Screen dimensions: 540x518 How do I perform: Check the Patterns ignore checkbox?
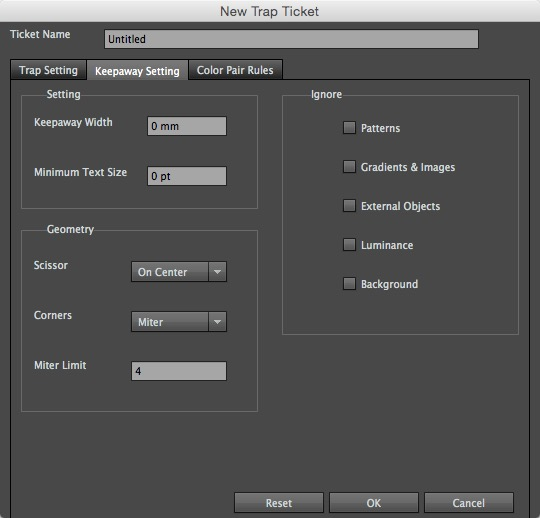(349, 127)
